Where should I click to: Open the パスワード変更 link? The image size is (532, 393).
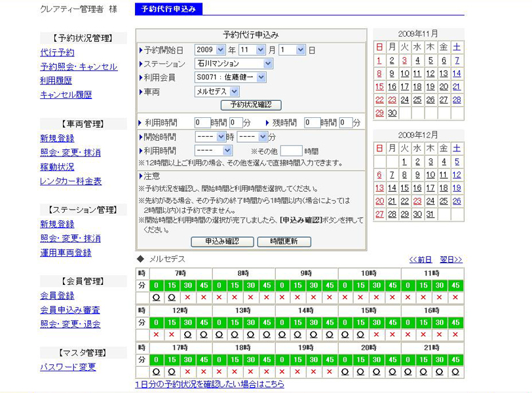[x=68, y=367]
